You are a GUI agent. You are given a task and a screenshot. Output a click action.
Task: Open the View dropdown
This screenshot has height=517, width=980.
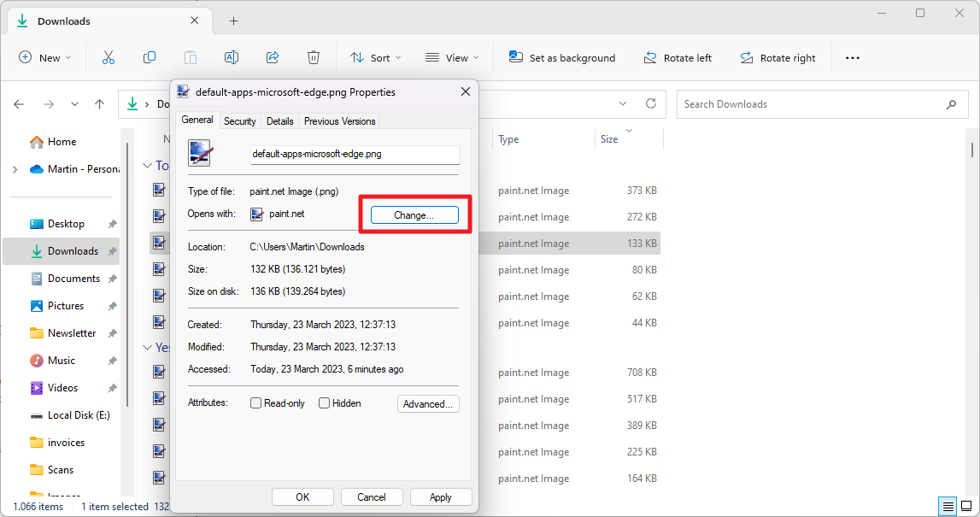tap(452, 56)
